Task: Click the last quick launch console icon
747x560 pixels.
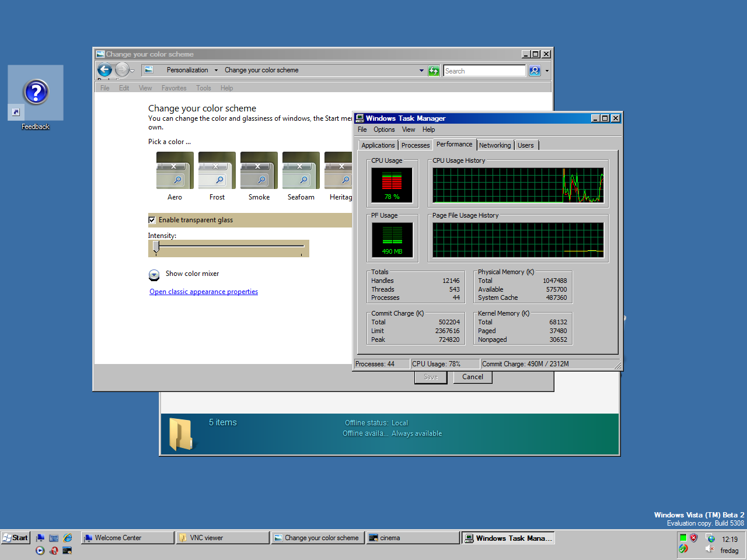Action: [68, 550]
